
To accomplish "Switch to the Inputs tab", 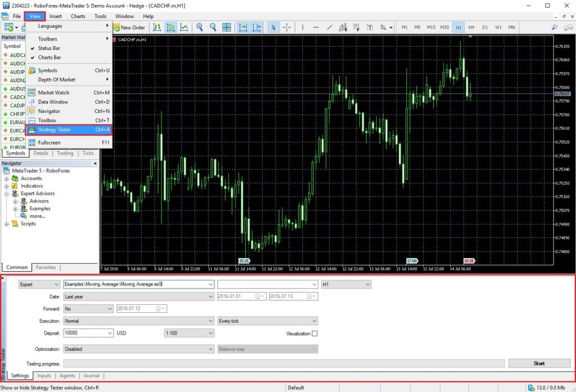I will (x=44, y=376).
